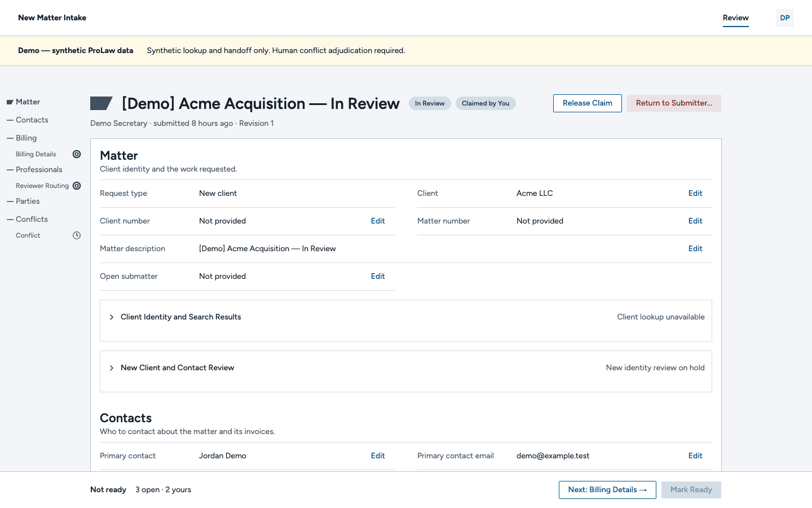
Task: Go to Contacts section in sidebar
Action: point(32,120)
